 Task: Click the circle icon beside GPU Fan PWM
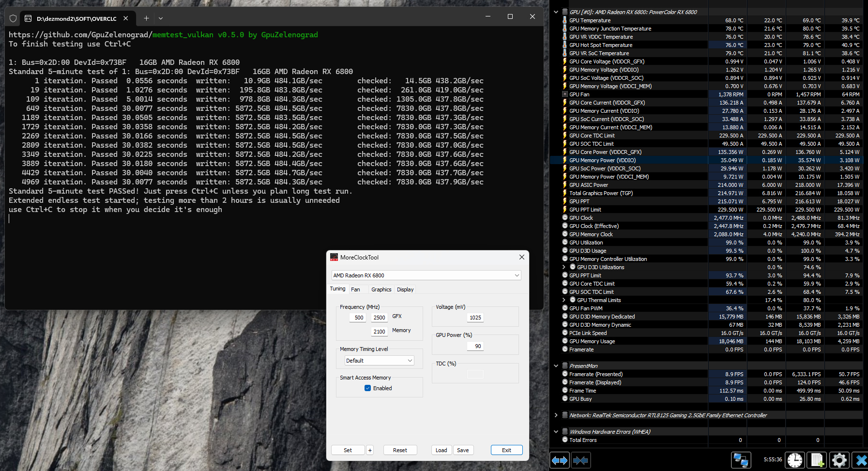click(x=564, y=308)
